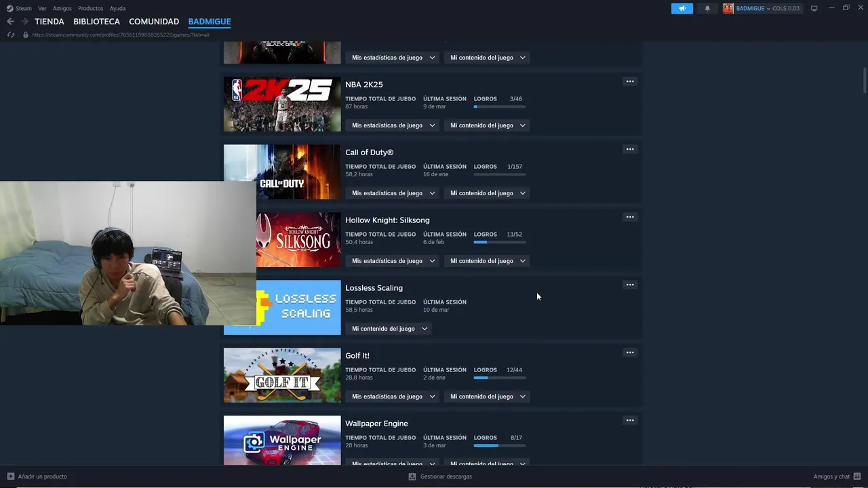This screenshot has height=488, width=868.
Task: Expand Golf It! 'Mi contenido del juego'
Action: point(487,396)
